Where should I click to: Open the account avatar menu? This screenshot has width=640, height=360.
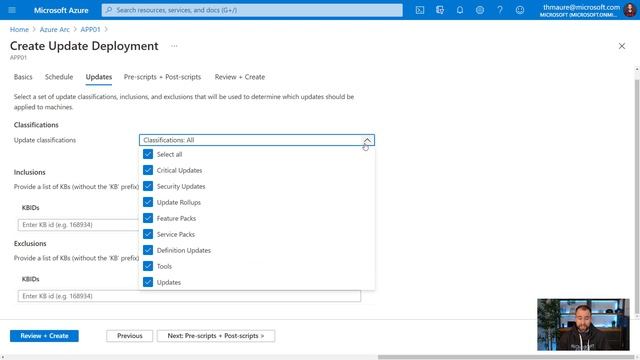[x=630, y=10]
